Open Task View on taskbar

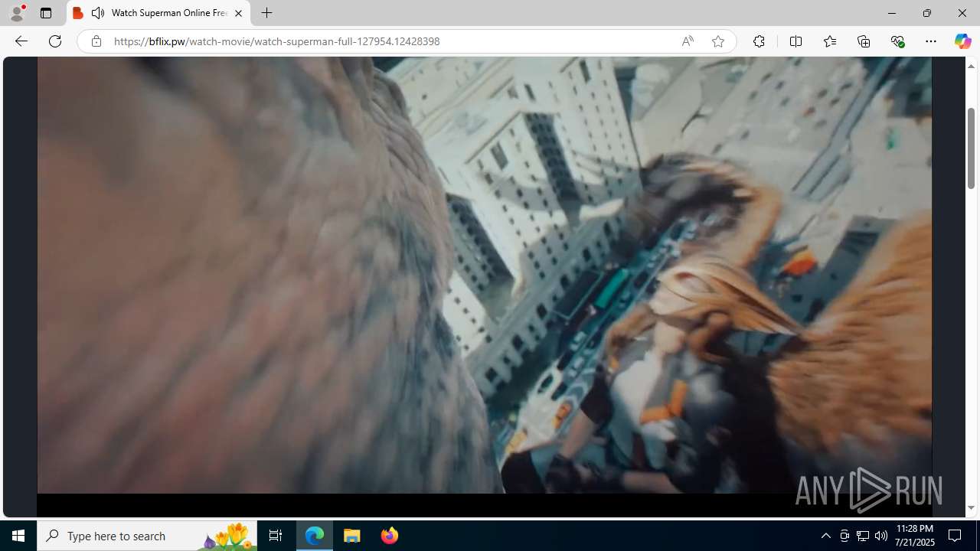[276, 536]
